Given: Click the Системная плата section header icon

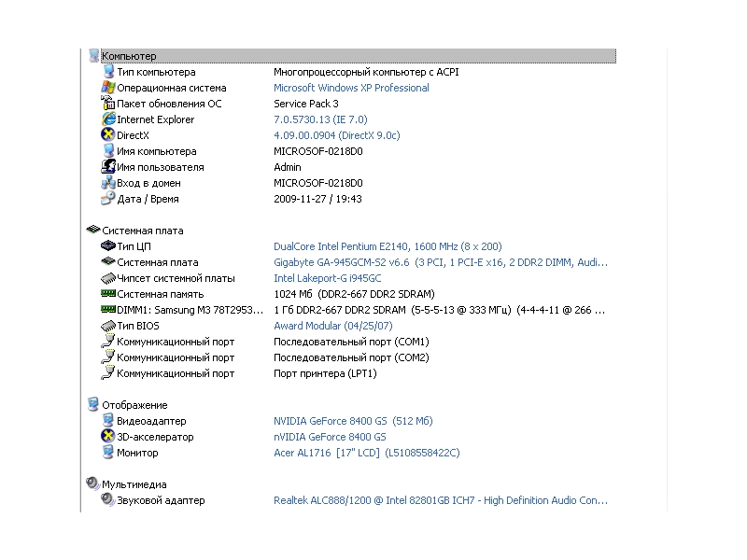Looking at the screenshot, I should click(92, 230).
